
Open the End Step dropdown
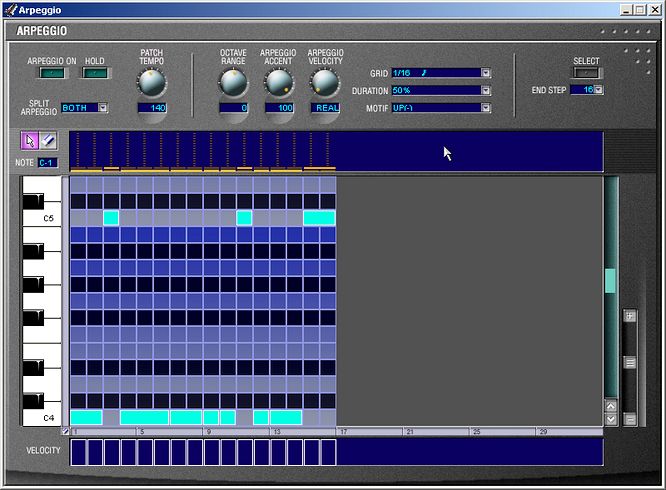point(598,90)
